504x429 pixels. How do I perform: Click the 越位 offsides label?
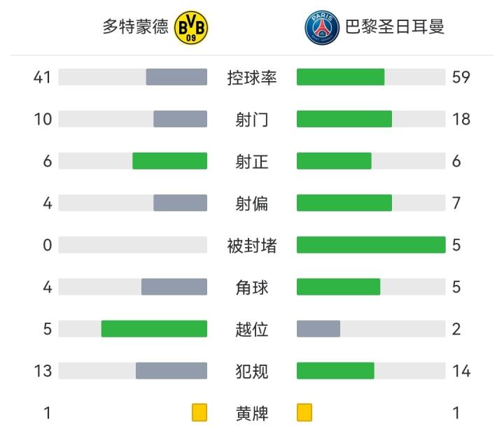click(252, 329)
